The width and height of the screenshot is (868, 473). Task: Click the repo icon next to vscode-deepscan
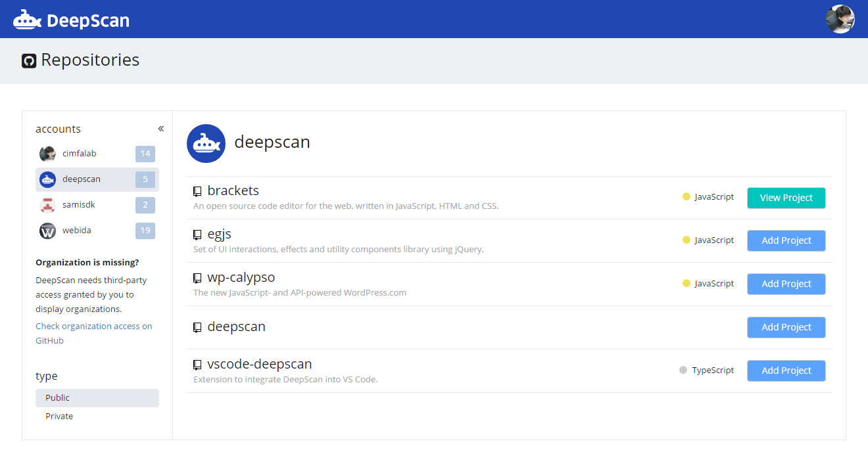click(x=197, y=365)
